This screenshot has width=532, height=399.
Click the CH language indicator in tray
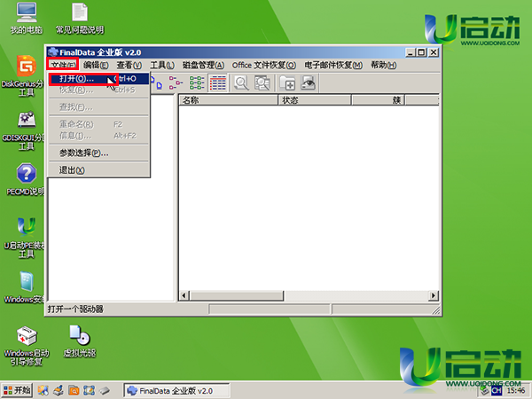click(497, 390)
